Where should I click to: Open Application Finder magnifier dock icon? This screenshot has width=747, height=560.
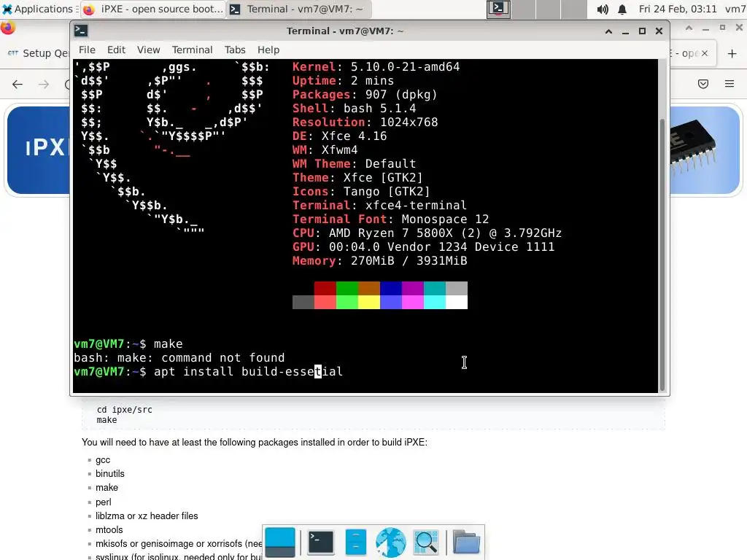point(426,542)
